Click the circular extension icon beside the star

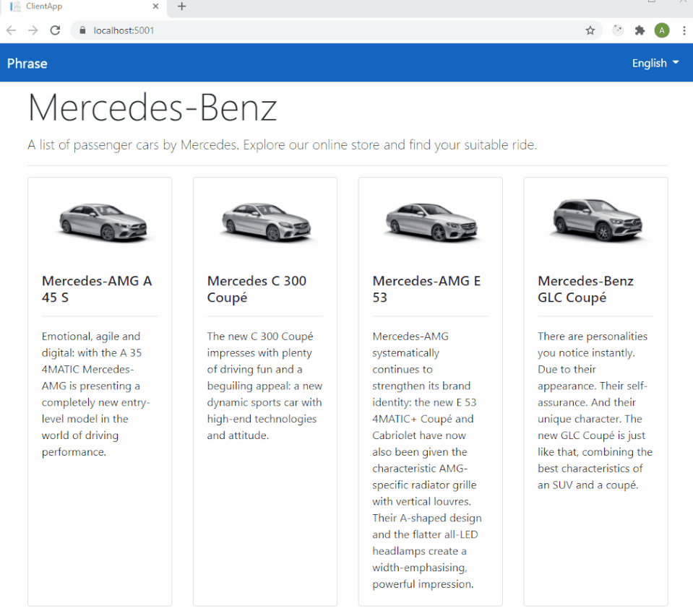(x=618, y=30)
